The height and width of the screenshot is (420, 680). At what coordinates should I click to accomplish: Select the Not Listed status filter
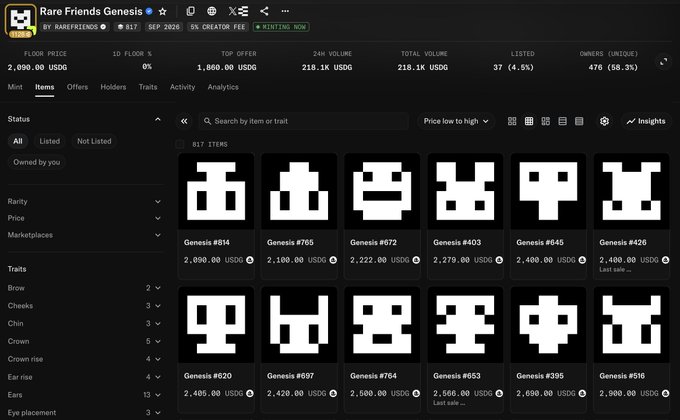pos(94,141)
